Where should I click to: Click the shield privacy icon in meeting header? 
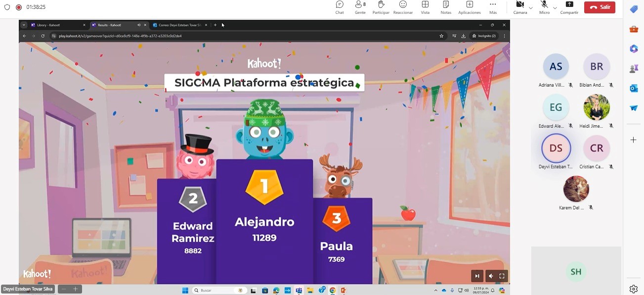[x=7, y=7]
